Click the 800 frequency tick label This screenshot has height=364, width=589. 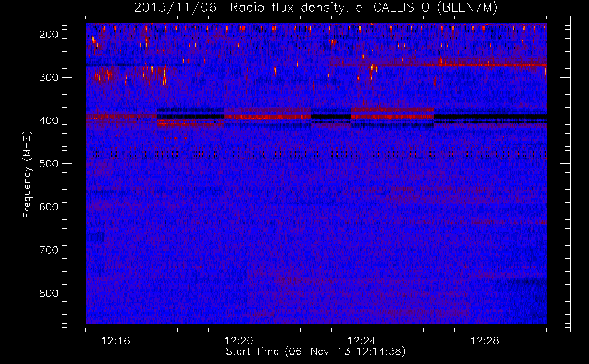pyautogui.click(x=49, y=293)
